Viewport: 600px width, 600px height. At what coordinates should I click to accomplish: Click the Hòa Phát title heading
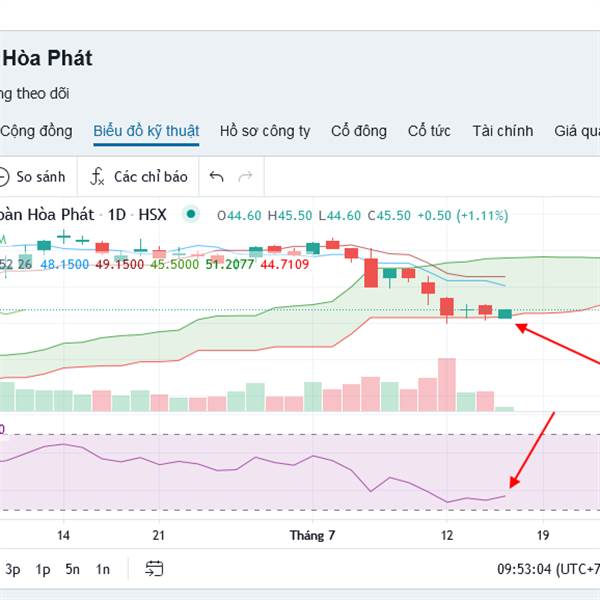[x=47, y=58]
